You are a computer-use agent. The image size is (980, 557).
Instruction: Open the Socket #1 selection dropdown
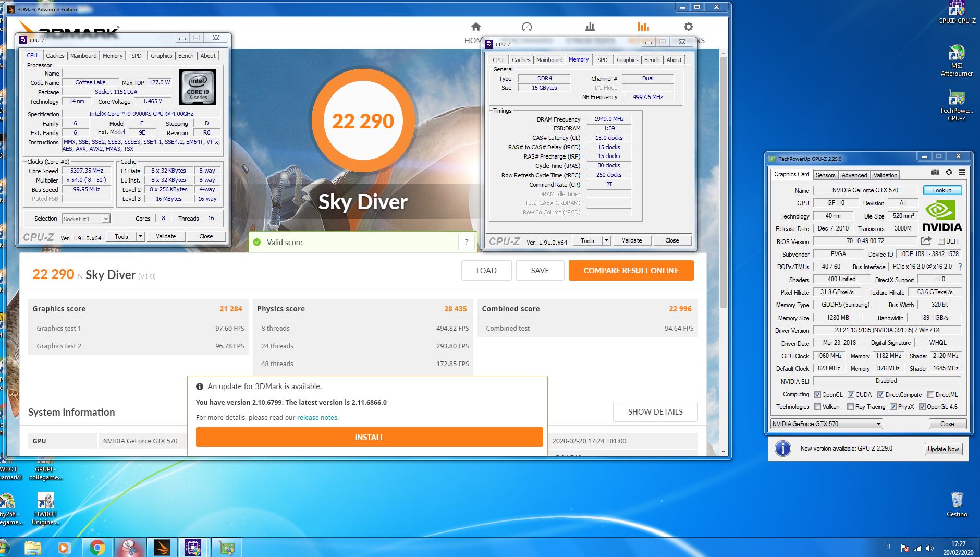(x=86, y=219)
